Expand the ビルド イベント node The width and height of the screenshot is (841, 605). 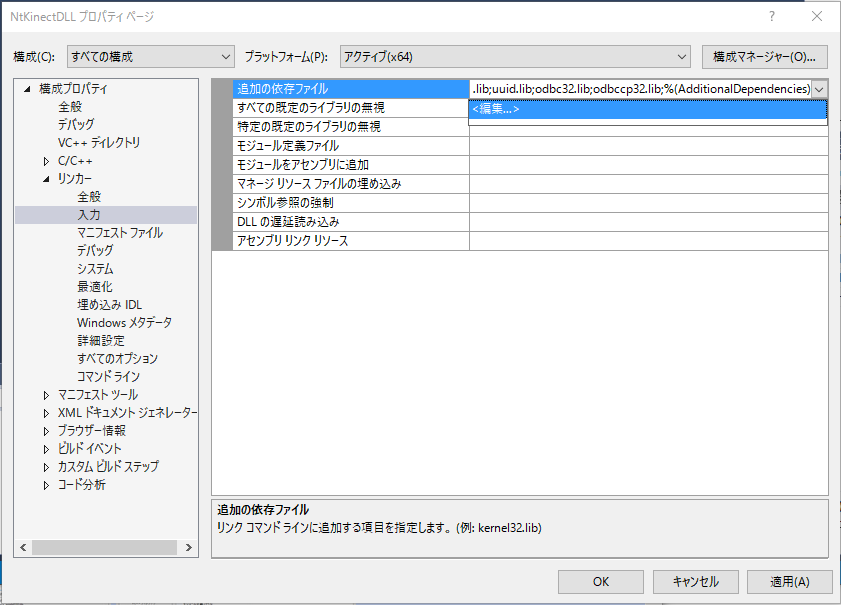coord(47,449)
